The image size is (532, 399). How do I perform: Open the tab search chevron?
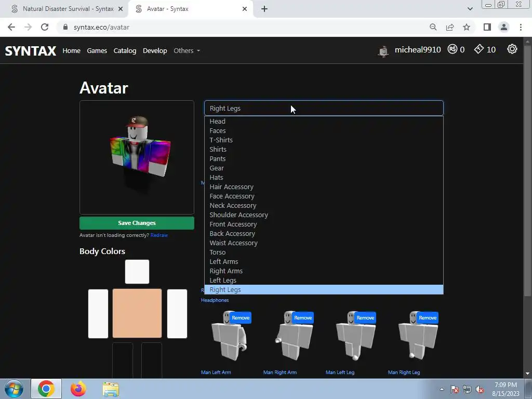pos(470,9)
